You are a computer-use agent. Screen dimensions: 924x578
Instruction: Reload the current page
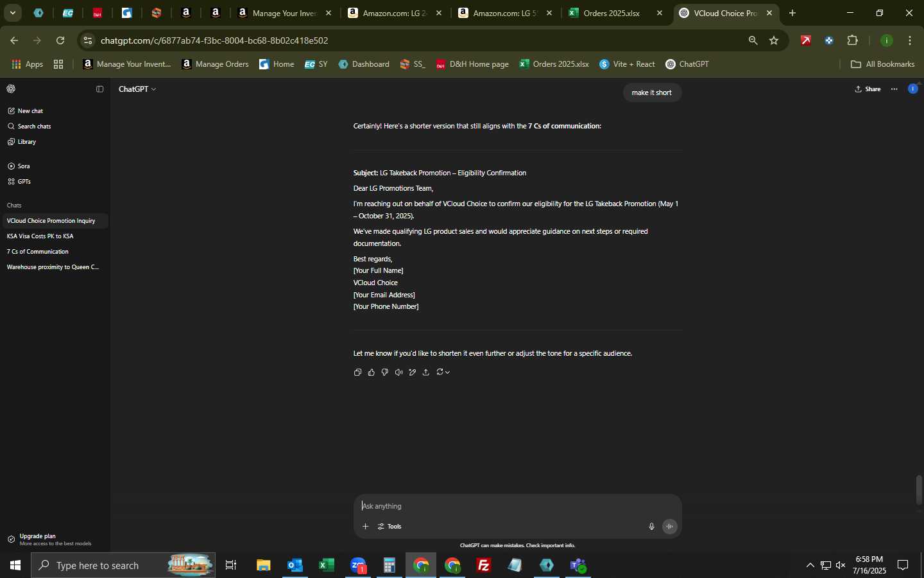[x=60, y=40]
